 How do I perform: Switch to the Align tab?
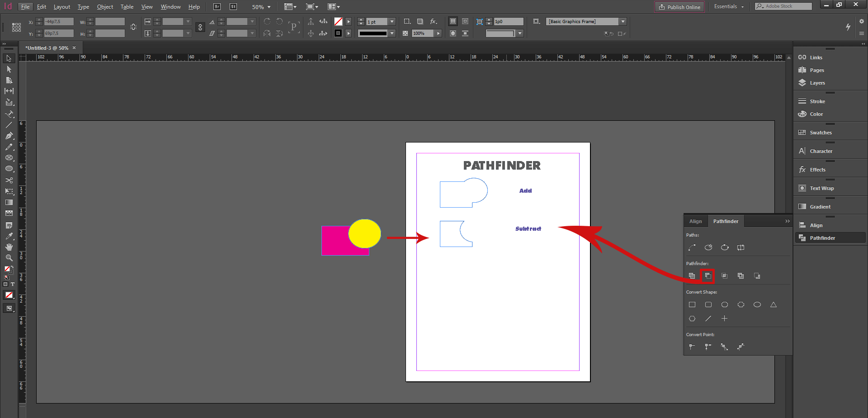(695, 221)
